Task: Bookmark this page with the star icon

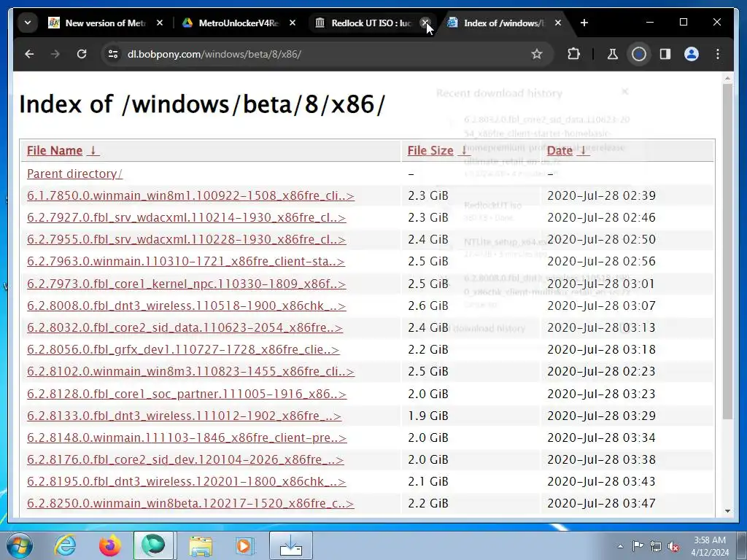Action: point(537,54)
